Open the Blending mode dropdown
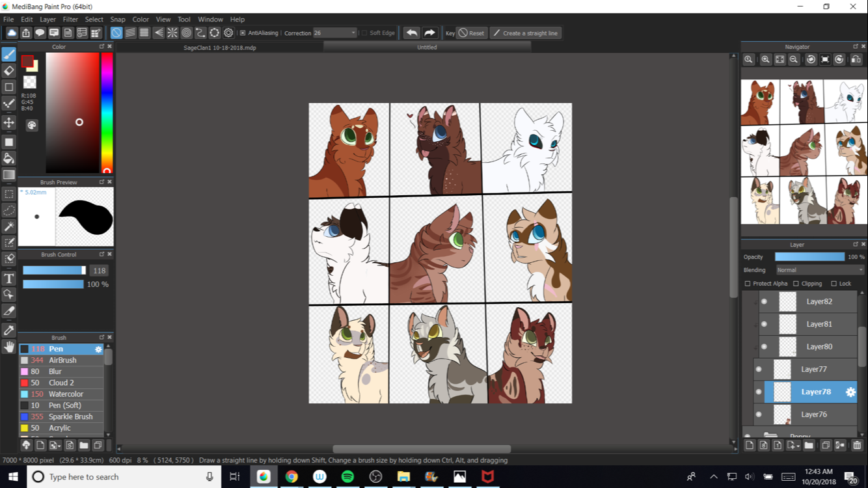 [x=820, y=270]
